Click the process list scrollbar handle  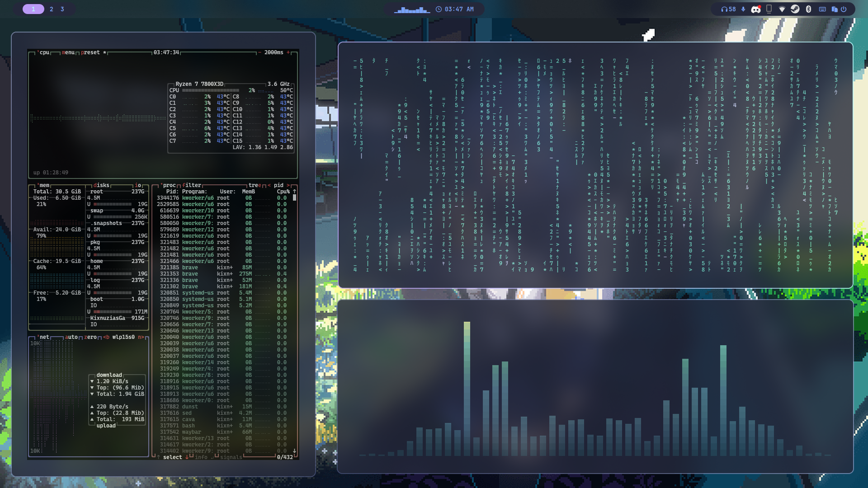pyautogui.click(x=294, y=197)
